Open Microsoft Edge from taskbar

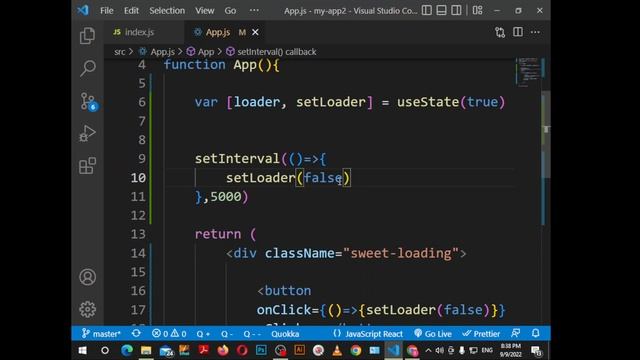127,350
